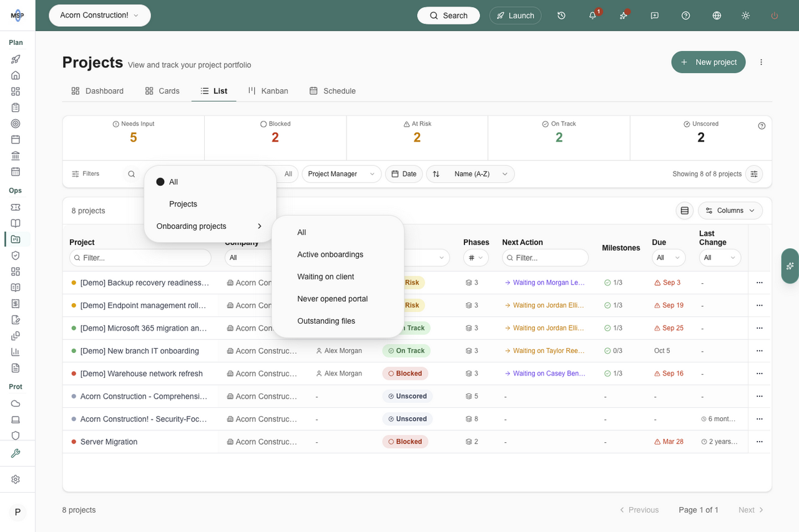Select the cloud icon under Prot

[x=16, y=404]
